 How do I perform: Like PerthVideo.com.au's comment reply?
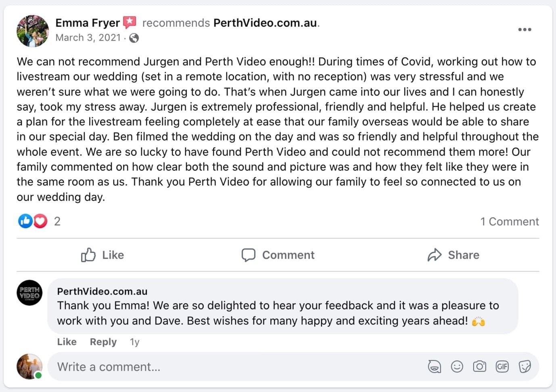click(x=67, y=342)
